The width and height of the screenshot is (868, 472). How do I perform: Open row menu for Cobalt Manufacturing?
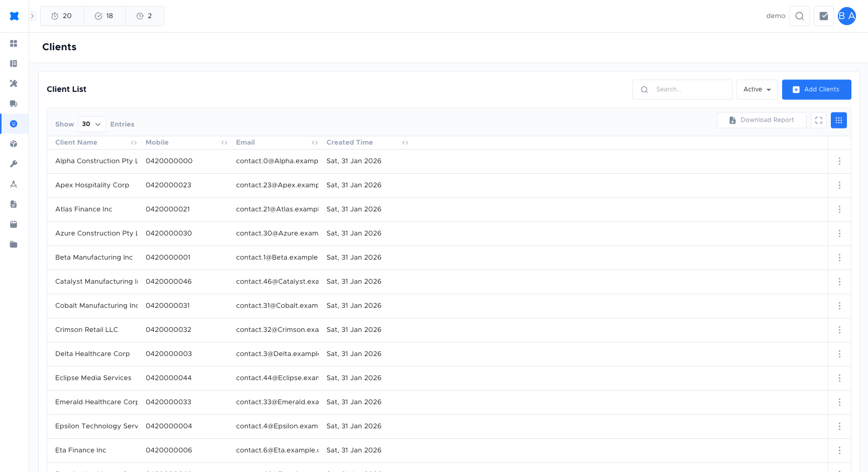click(x=839, y=306)
